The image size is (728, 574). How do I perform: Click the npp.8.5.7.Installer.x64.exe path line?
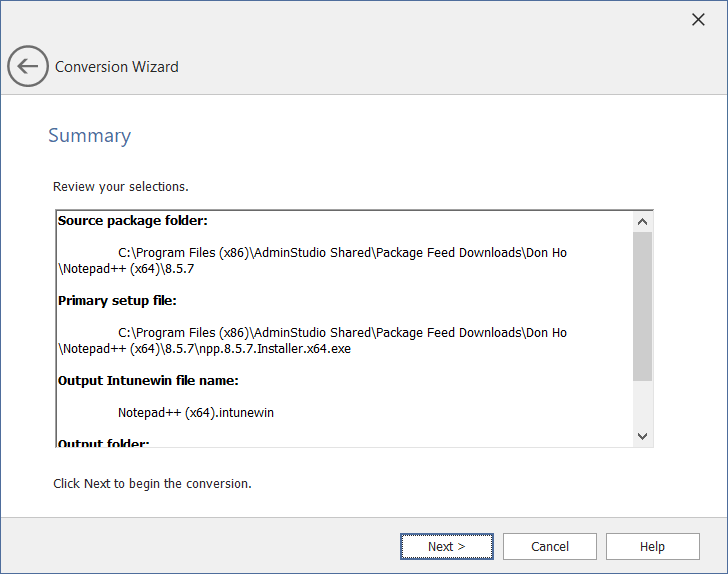204,349
